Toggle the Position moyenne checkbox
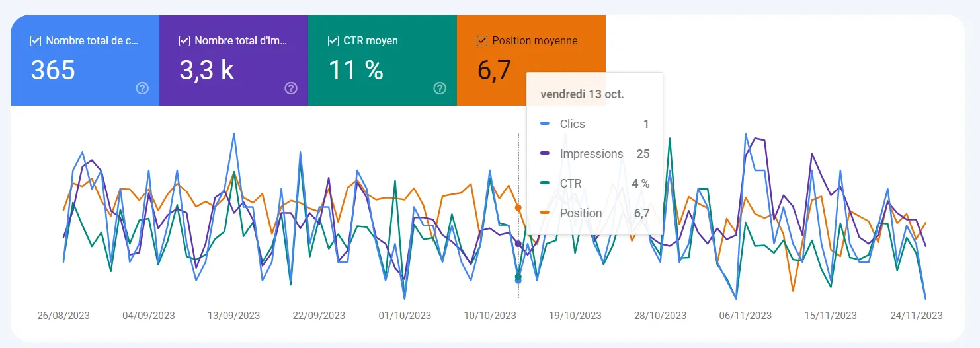 [x=482, y=41]
